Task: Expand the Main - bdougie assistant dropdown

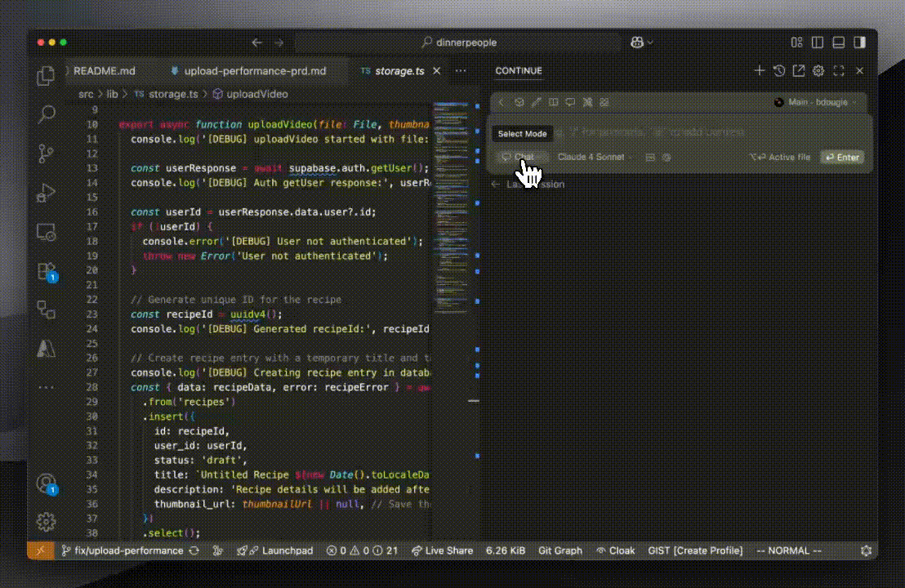Action: coord(815,103)
